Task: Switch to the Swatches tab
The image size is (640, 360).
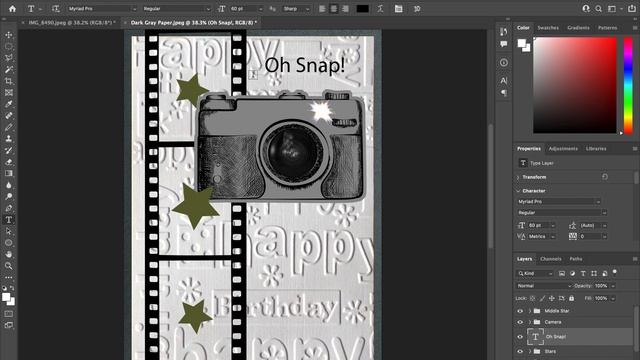Action: tap(548, 28)
